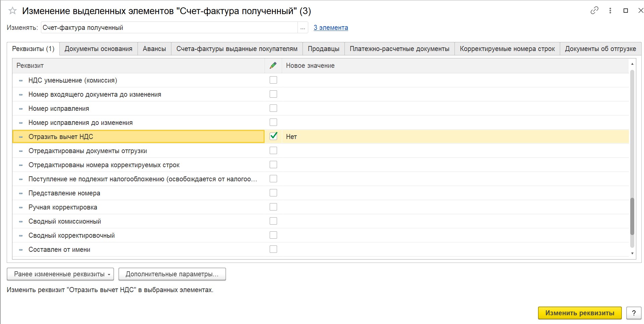Tick Поступление не подлежит налогообложению checkbox
Image resolution: width=644 pixels, height=324 pixels.
pyautogui.click(x=273, y=179)
